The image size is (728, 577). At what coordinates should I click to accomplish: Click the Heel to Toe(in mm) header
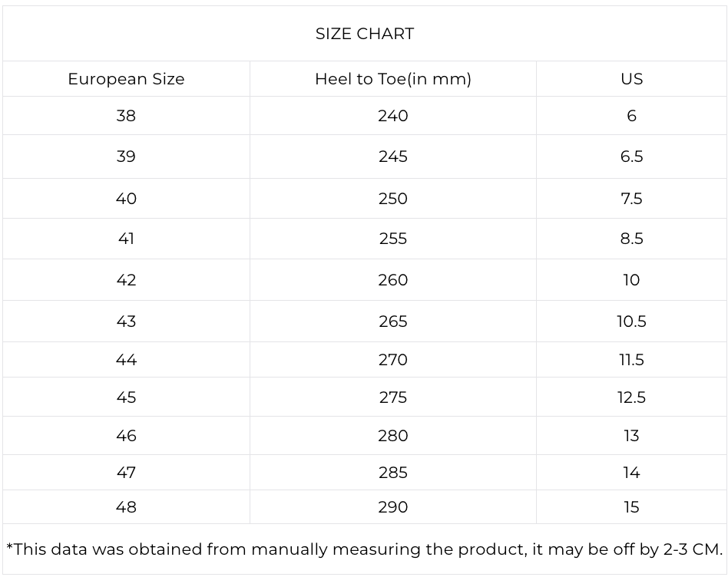392,79
